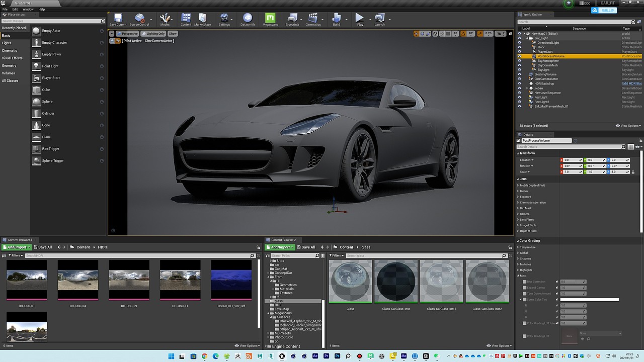Click Add/Import in Content Browser 1

[17, 247]
